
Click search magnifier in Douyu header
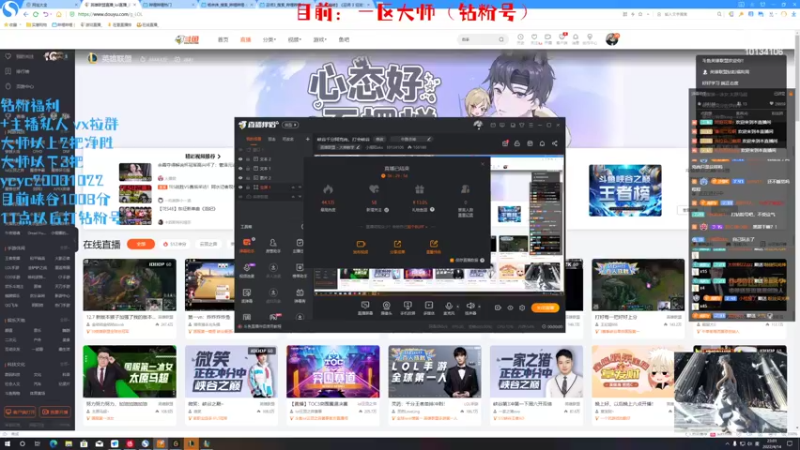tap(501, 39)
